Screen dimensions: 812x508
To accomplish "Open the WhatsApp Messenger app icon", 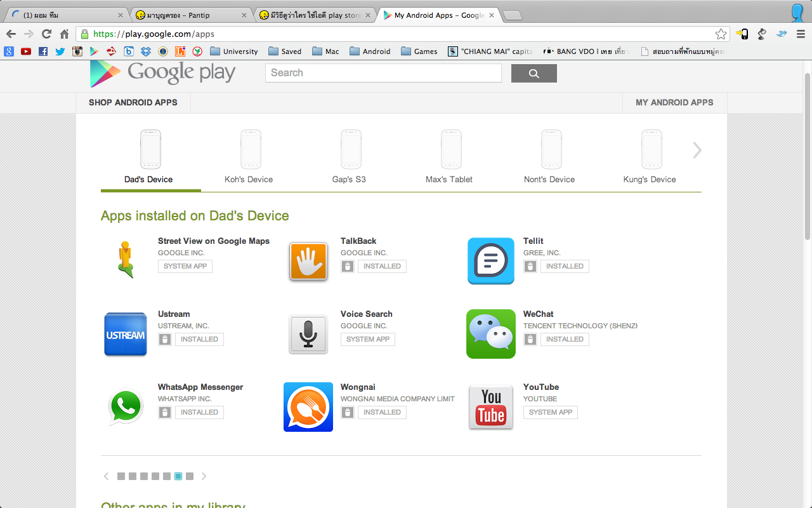I will tap(126, 407).
